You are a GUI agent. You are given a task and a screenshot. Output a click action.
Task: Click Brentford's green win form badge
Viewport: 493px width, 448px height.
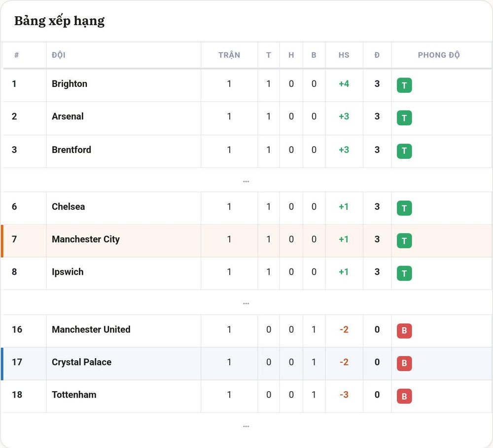click(404, 151)
